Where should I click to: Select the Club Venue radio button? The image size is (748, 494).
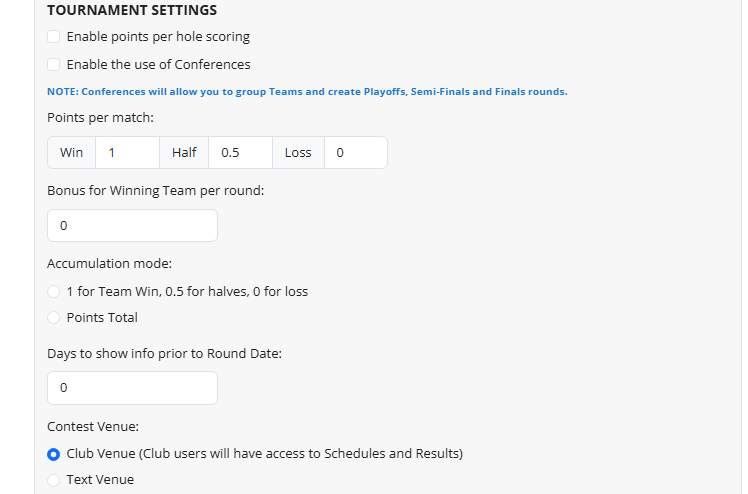54,454
